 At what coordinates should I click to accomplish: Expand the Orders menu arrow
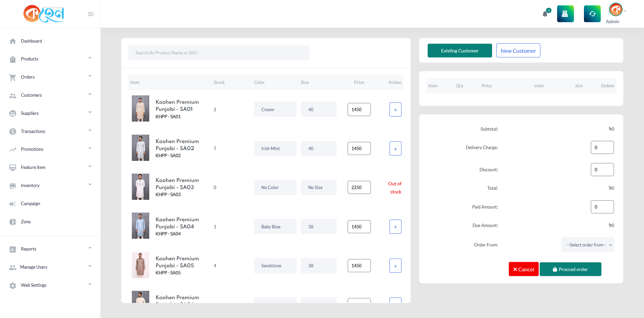coord(90,77)
